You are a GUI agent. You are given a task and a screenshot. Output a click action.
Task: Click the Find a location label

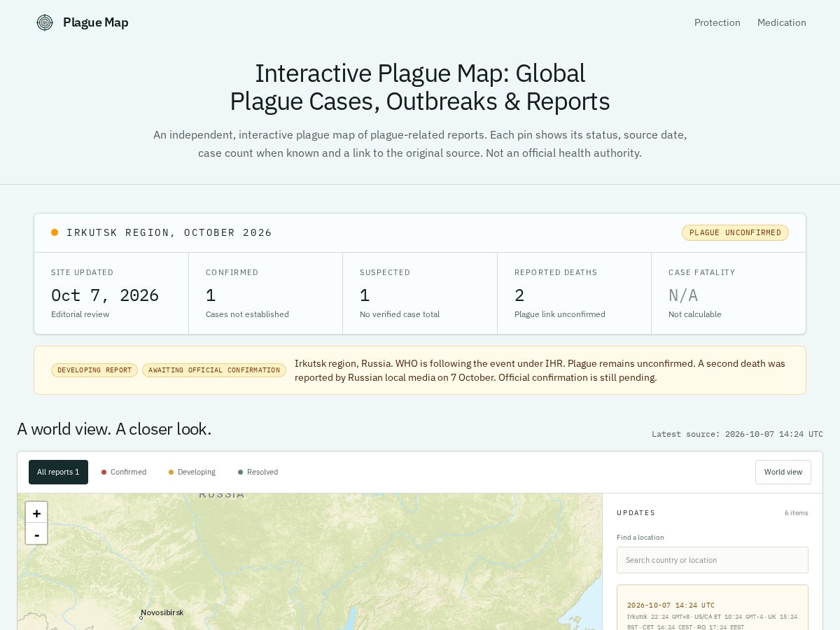click(x=640, y=538)
